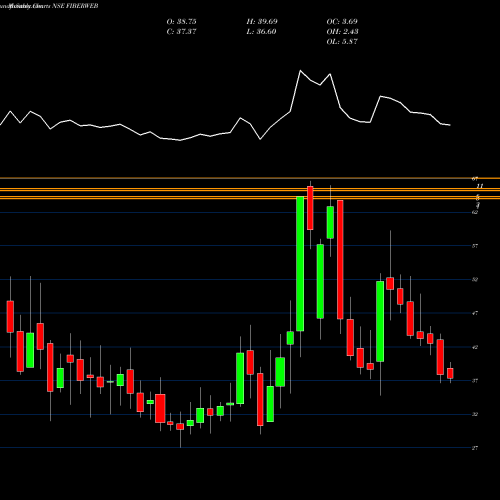Screen dimensions: 500x500
Task: Select the close value C: 37.37
Action: coord(181,32)
